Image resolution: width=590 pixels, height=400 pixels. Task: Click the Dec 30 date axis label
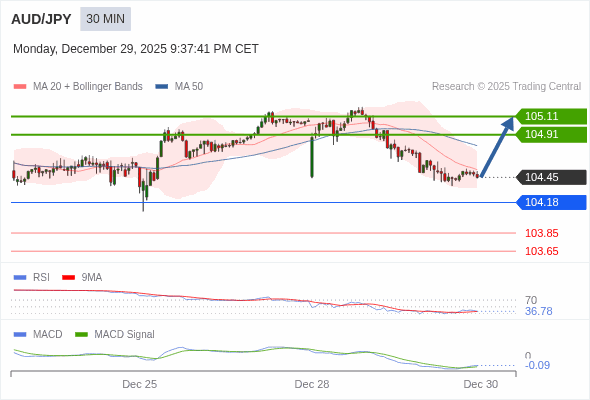[481, 384]
